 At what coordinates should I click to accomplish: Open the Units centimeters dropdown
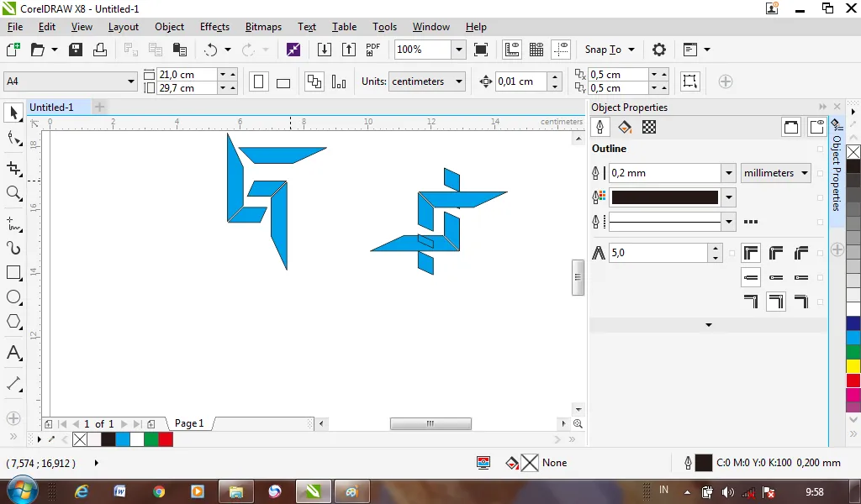point(458,81)
